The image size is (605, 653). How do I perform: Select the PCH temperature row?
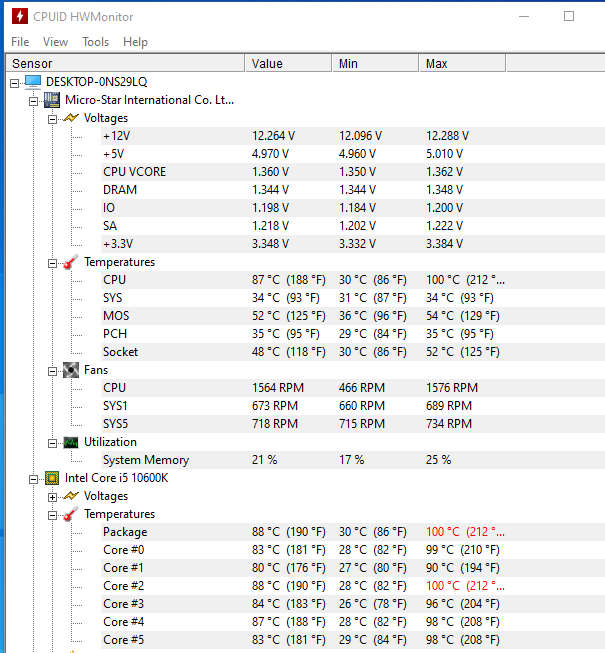pyautogui.click(x=353, y=334)
